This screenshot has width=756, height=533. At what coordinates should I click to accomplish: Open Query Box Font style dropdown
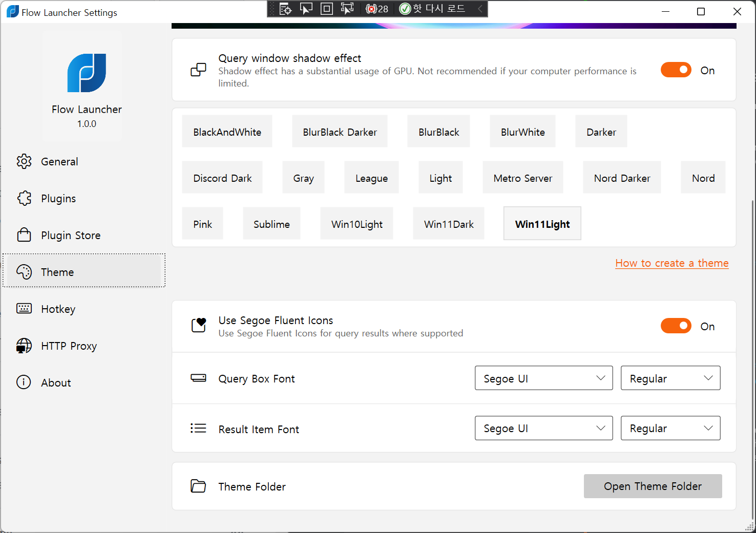[x=670, y=378]
